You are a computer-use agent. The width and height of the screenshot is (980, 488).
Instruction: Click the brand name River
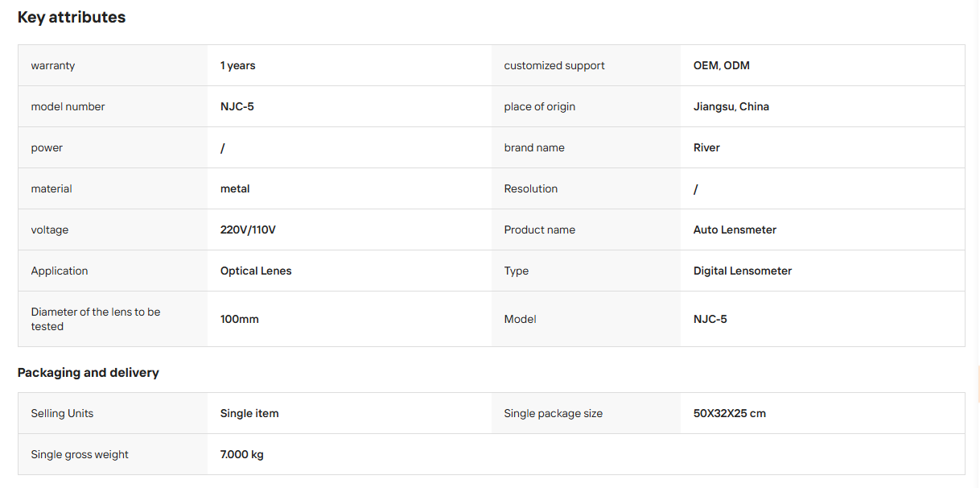click(706, 147)
